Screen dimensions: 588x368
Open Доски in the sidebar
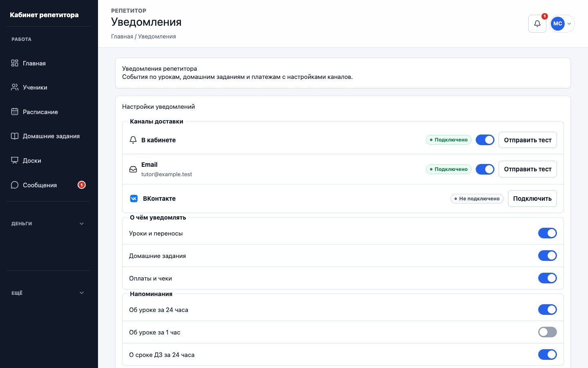pyautogui.click(x=48, y=161)
